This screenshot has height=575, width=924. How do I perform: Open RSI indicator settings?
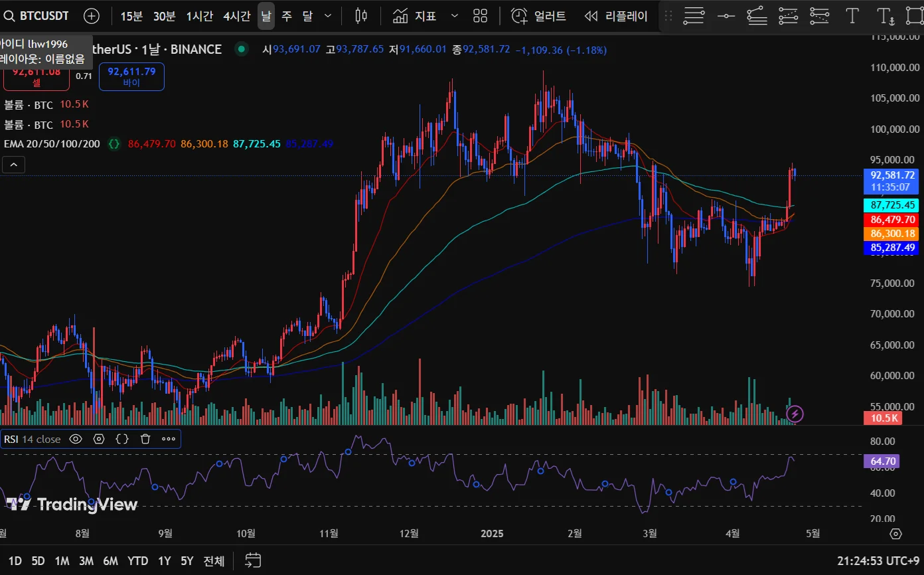[x=99, y=439]
